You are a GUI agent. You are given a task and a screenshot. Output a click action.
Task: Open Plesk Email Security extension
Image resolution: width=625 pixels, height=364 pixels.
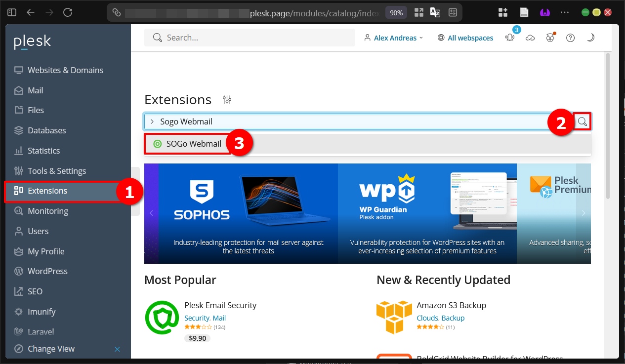[220, 305]
